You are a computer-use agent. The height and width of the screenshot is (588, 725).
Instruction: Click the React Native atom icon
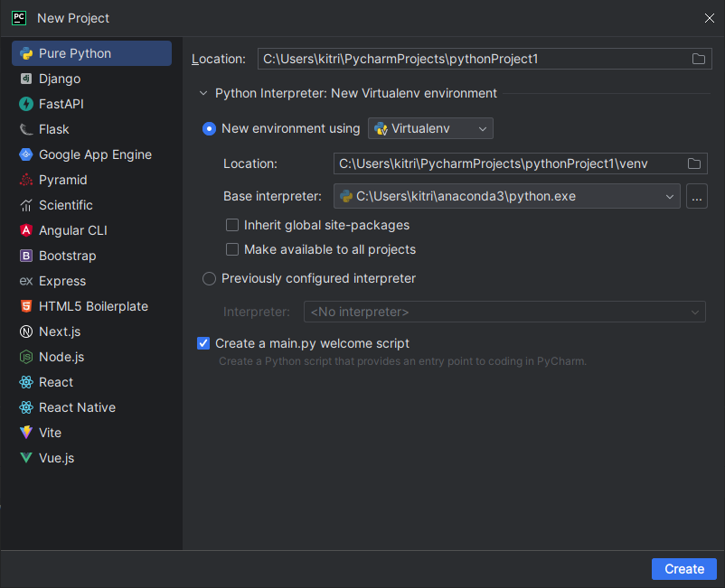(26, 407)
